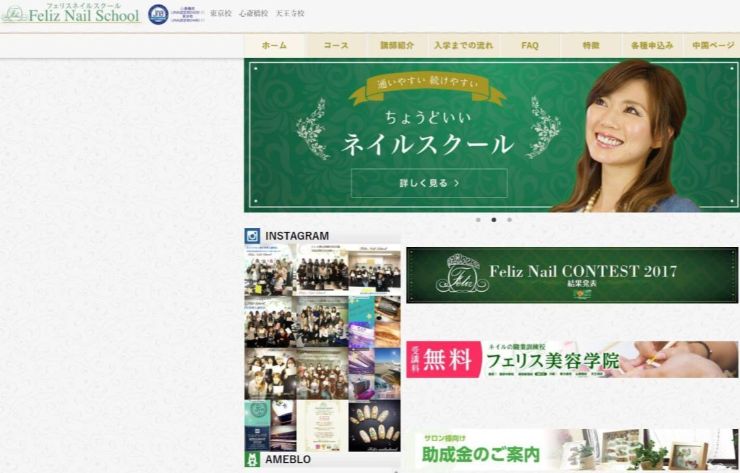Viewport: 740px width, 473px height.
Task: Open the 中国ページ menu item
Action: 712,46
